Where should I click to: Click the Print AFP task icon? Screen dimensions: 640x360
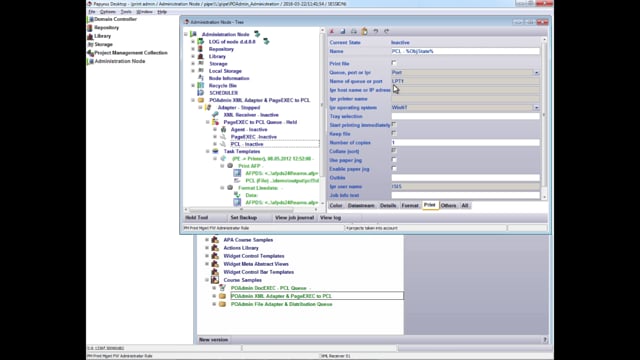point(230,166)
